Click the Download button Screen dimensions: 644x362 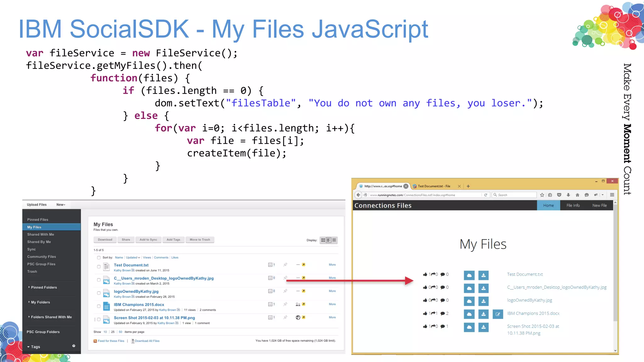coord(105,240)
